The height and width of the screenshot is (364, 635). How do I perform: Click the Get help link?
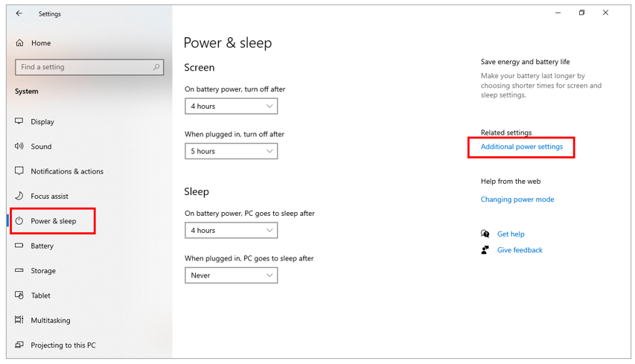pyautogui.click(x=511, y=234)
